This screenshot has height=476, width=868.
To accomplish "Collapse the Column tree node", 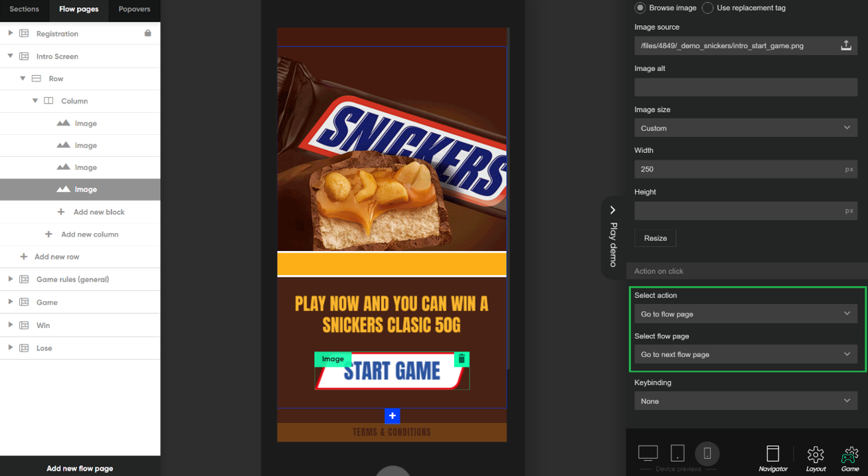I will [x=35, y=101].
